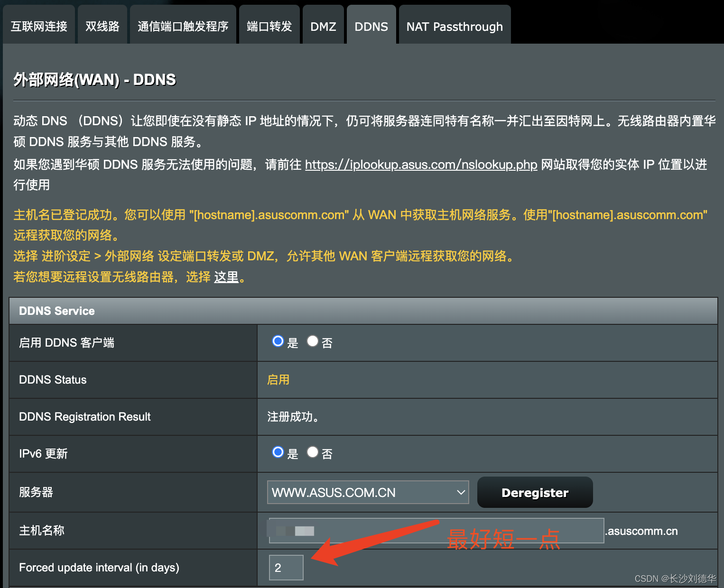Viewport: 724px width, 588px height.
Task: Click the DDNS Status row label
Action: (x=53, y=380)
